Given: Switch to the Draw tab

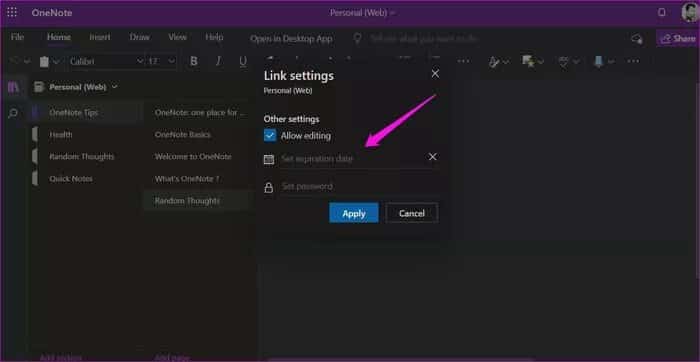Looking at the screenshot, I should point(140,37).
